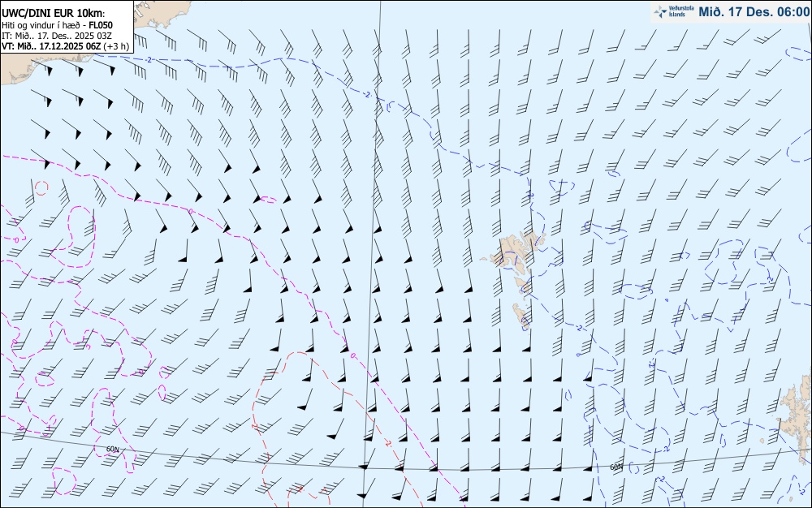
Task: Click the southernmost Faroe island (Suðuroy)
Action: 520,316
